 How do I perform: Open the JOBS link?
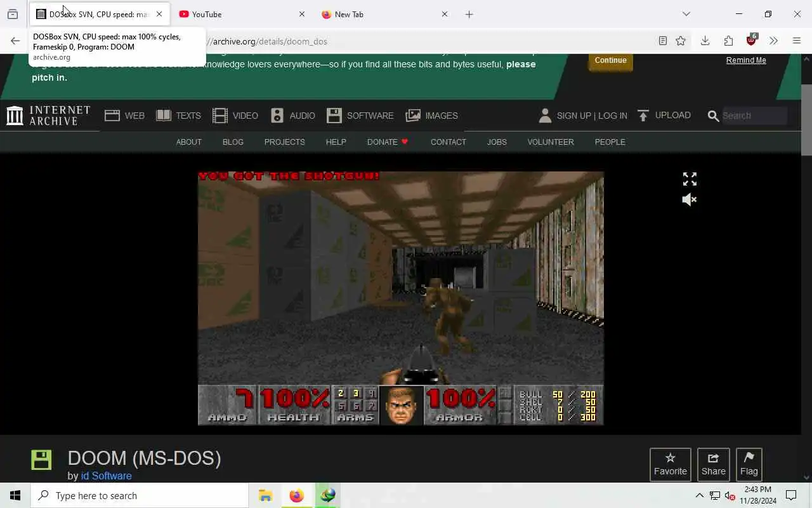click(x=497, y=142)
